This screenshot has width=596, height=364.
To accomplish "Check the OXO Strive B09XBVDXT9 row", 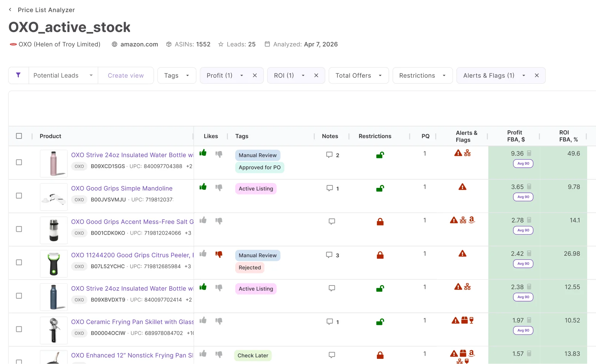I will click(19, 295).
